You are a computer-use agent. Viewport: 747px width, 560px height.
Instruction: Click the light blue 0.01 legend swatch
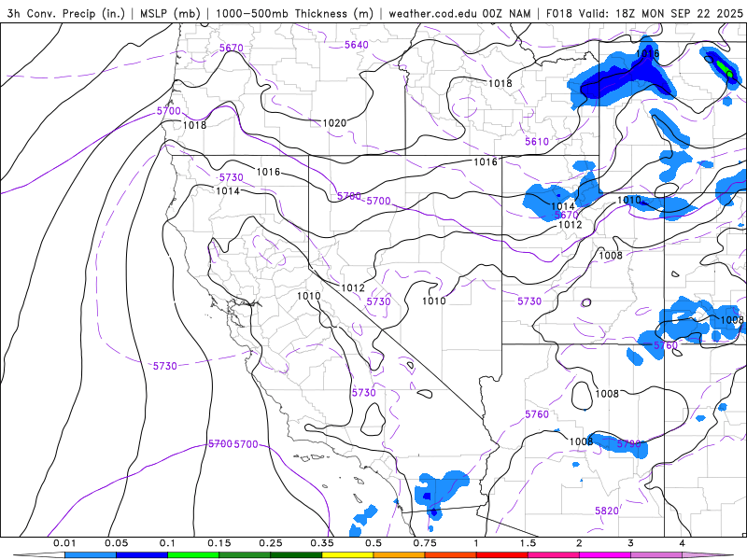point(90,555)
